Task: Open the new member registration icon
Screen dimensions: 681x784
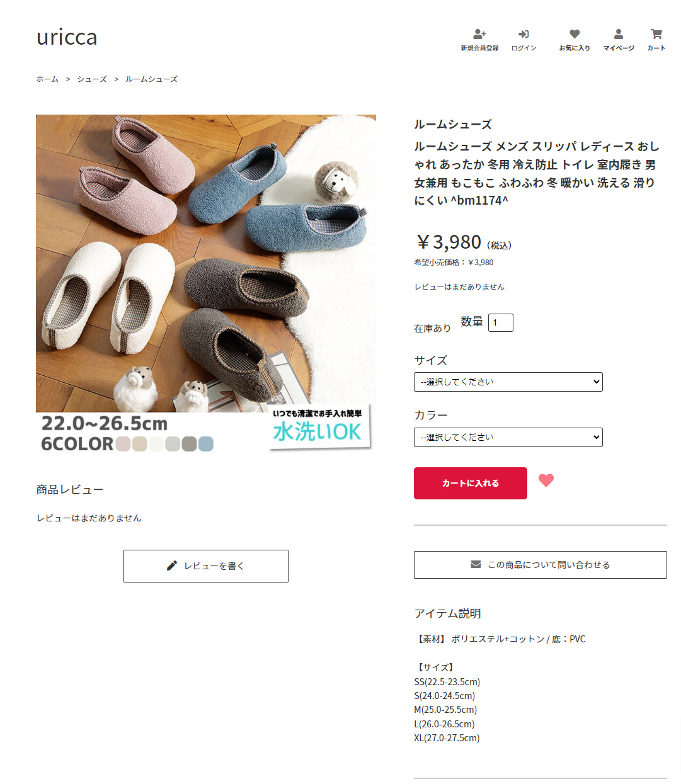Action: pyautogui.click(x=479, y=34)
